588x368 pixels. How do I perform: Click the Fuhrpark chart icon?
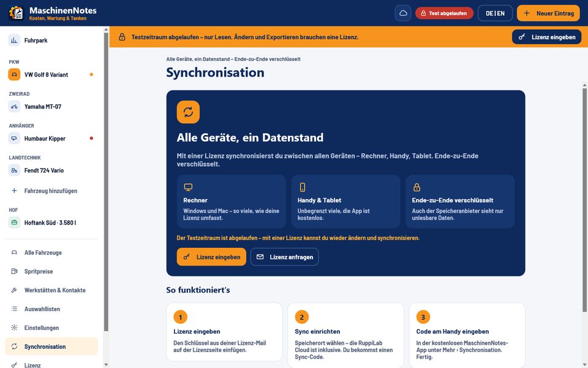pyautogui.click(x=14, y=40)
